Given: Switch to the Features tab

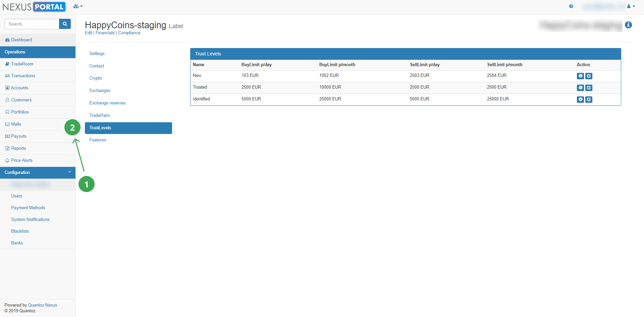Looking at the screenshot, I should coord(98,140).
